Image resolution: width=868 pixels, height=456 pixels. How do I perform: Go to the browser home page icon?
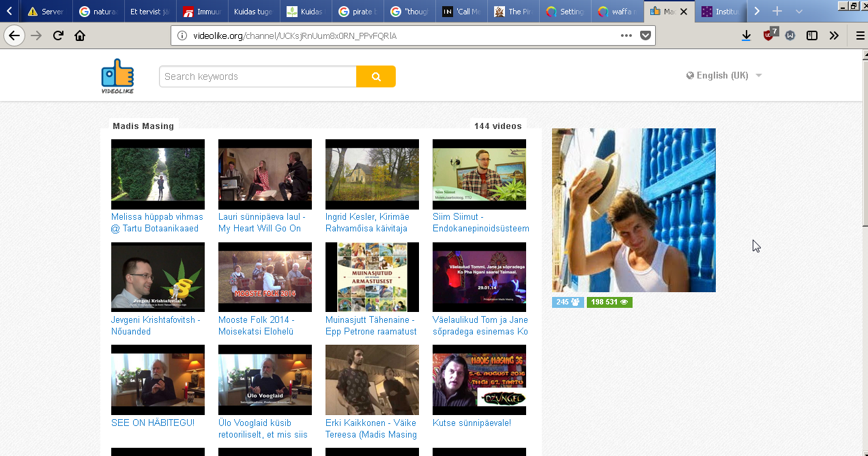pyautogui.click(x=80, y=36)
